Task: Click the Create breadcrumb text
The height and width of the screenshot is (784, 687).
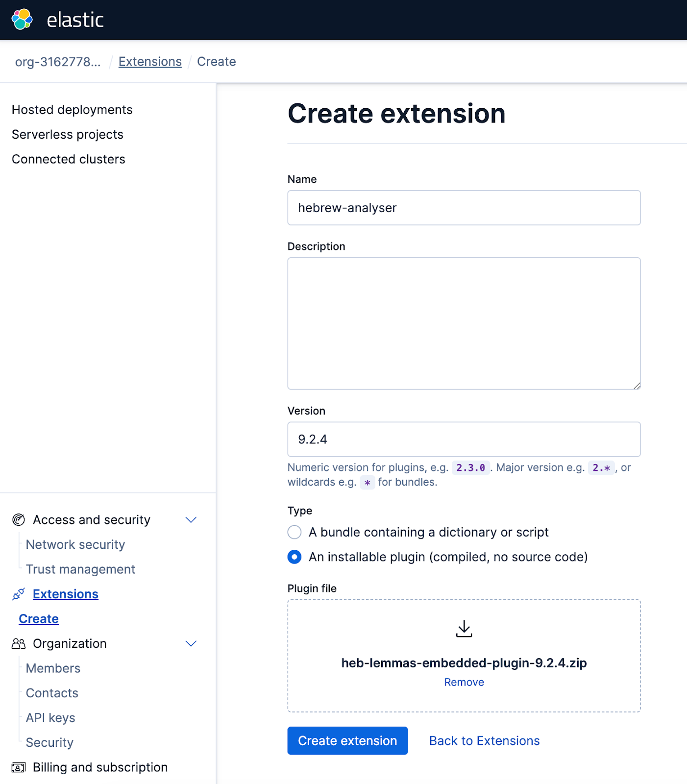Action: (217, 62)
